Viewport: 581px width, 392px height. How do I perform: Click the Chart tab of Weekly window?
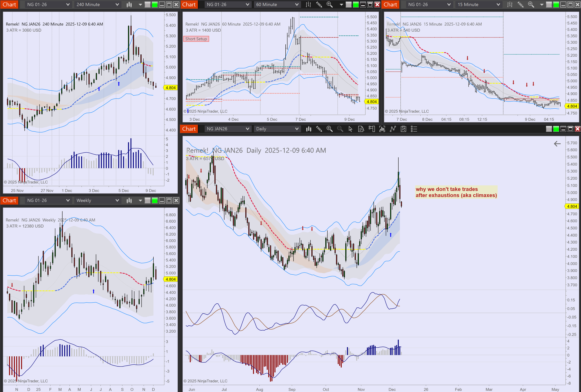point(9,200)
